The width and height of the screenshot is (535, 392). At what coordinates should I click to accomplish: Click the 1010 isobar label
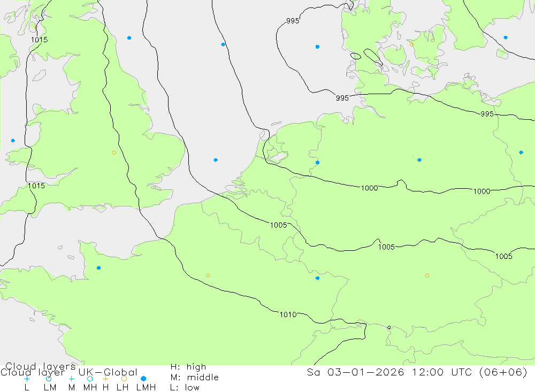(x=288, y=314)
